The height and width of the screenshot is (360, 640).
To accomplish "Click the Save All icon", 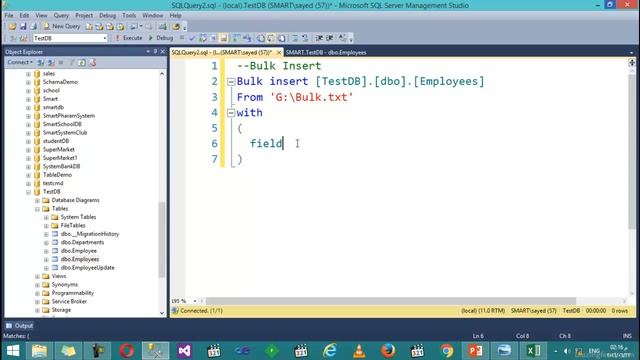I will (x=33, y=26).
